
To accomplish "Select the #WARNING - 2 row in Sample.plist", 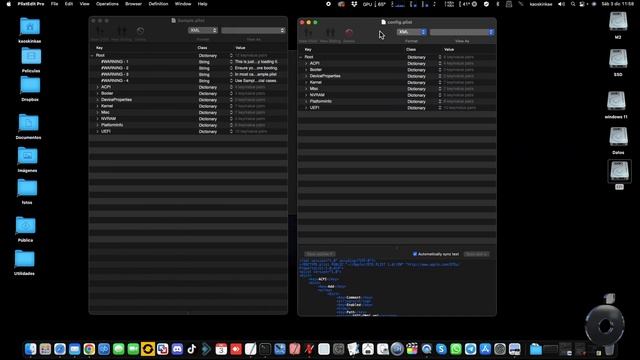I will tap(188, 68).
